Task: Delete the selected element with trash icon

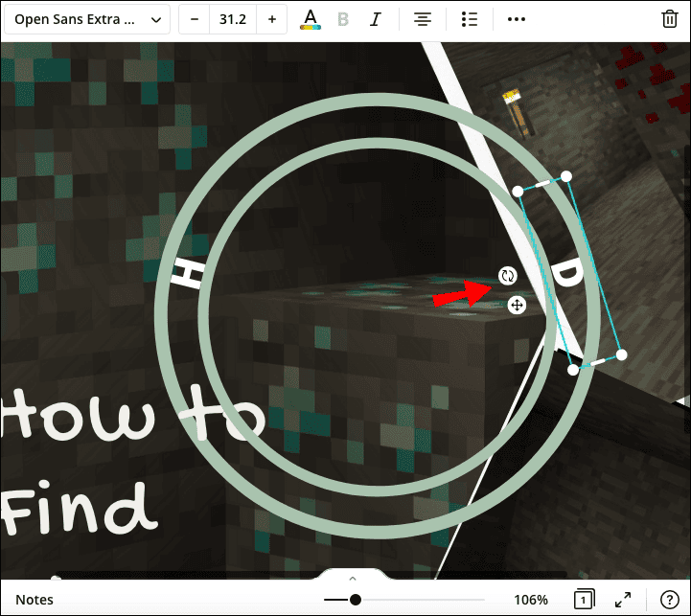Action: coord(670,19)
